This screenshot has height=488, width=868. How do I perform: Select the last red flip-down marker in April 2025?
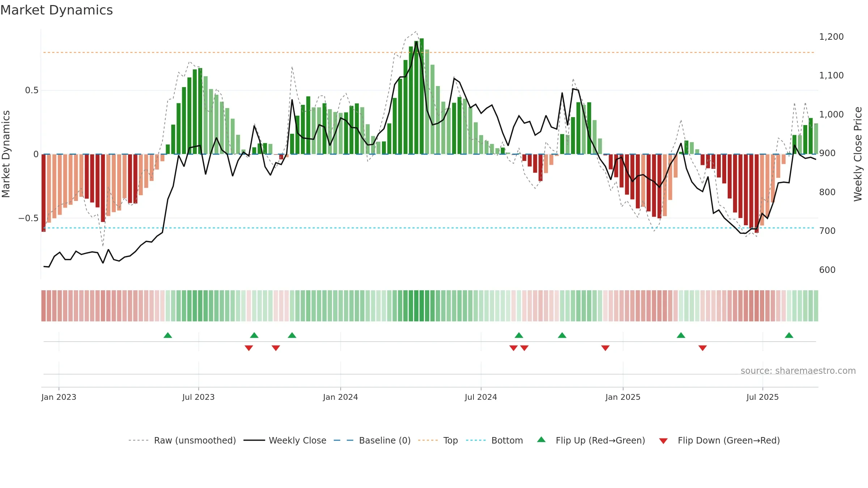[703, 348]
